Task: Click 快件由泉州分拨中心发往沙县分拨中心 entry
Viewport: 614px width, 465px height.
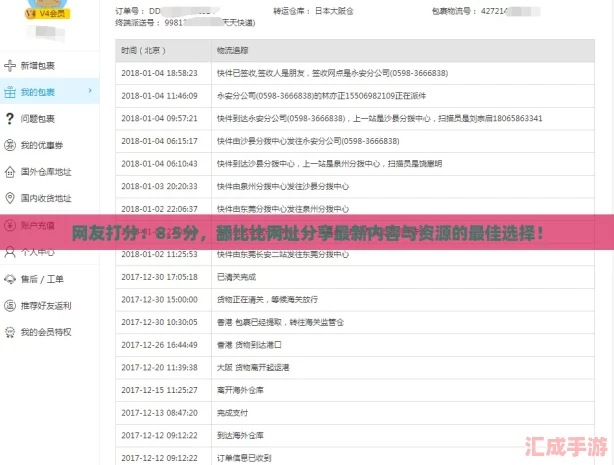Action: [283, 186]
